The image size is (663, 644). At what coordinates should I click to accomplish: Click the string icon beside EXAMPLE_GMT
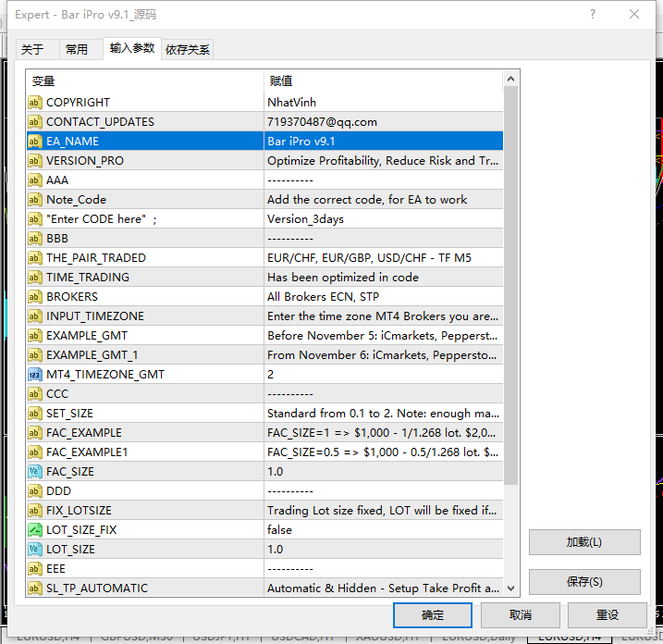coord(35,336)
